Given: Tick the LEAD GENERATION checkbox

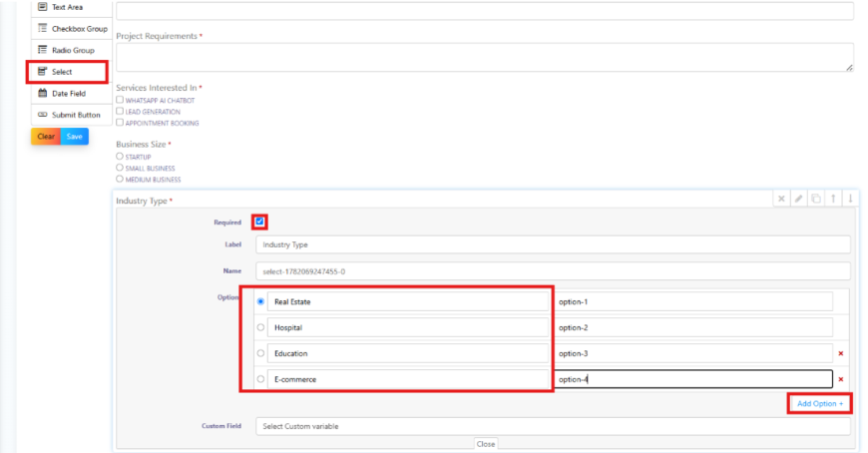Looking at the screenshot, I should [120, 111].
